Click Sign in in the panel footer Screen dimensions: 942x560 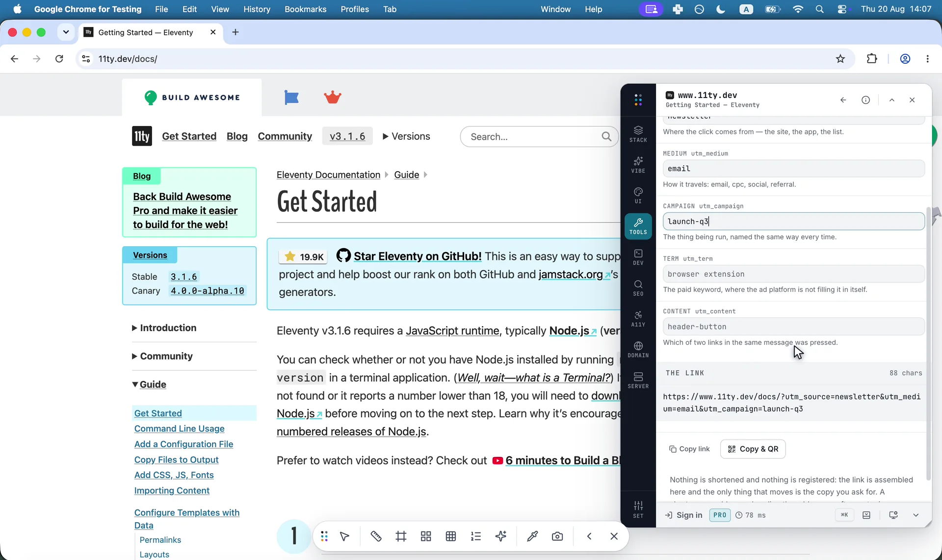point(683,515)
